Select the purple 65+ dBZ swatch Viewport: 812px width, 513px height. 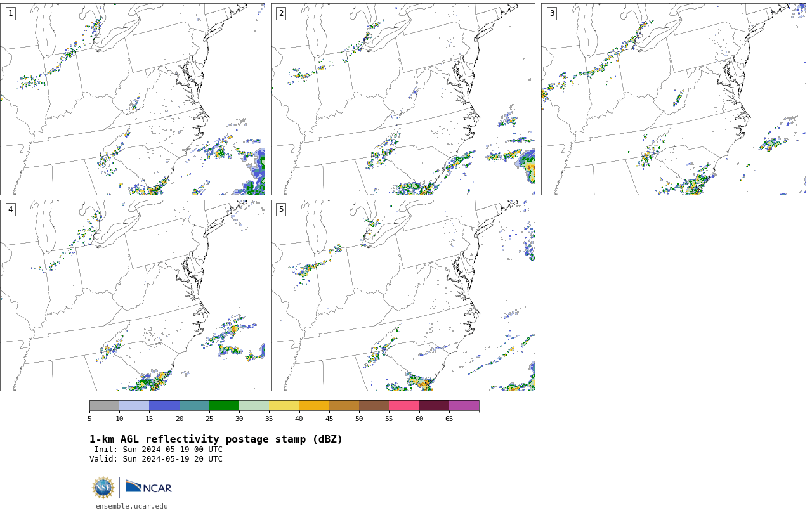(x=464, y=406)
